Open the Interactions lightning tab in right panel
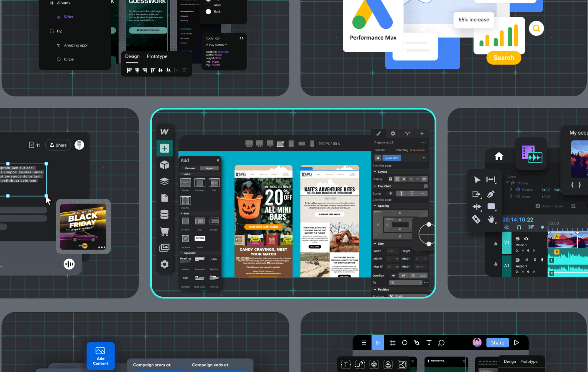This screenshot has width=588, height=372. (422, 133)
